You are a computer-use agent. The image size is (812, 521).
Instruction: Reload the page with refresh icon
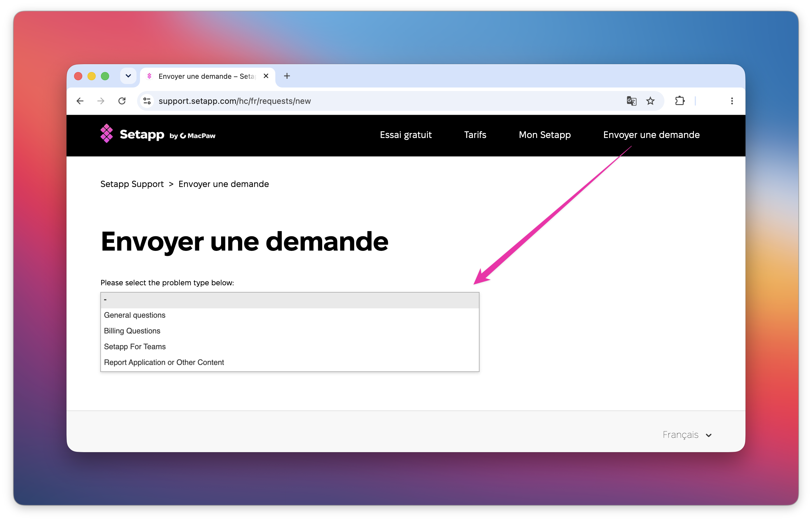122,101
